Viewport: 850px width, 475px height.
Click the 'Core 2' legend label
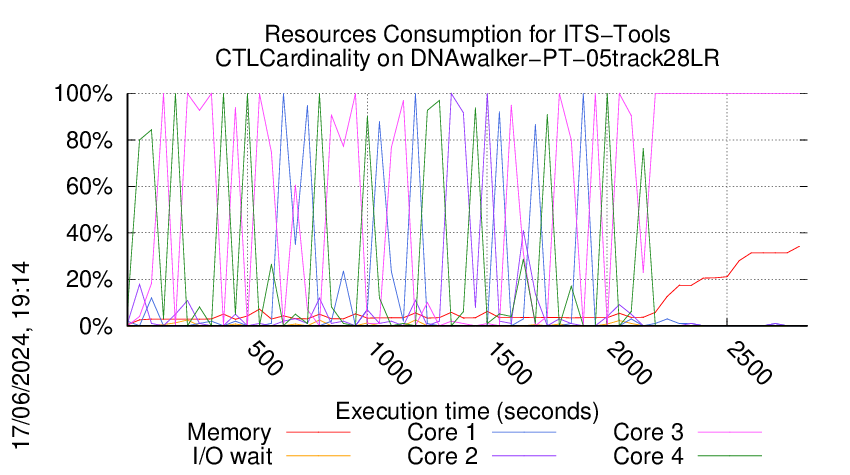coord(442,457)
